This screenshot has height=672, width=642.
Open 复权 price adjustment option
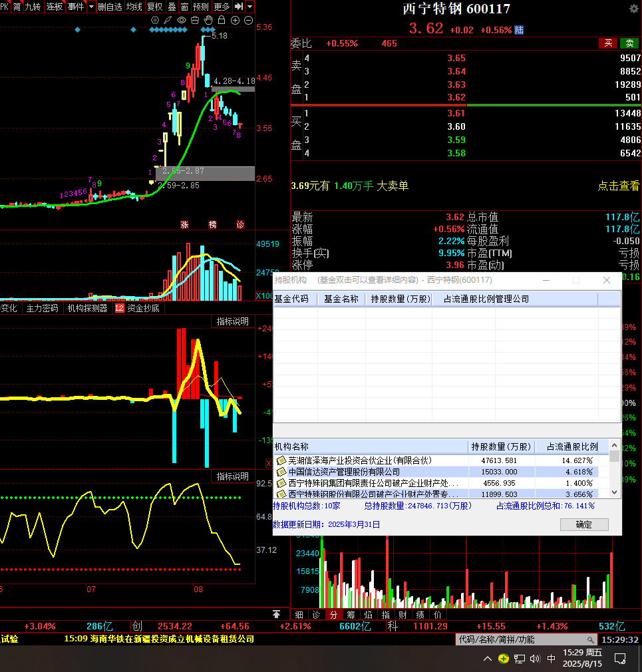[x=155, y=7]
